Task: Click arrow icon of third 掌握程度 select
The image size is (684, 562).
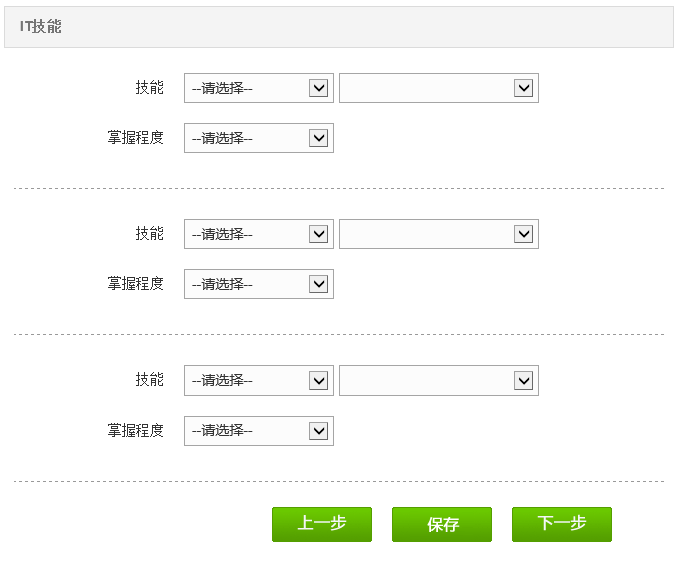Action: coord(318,431)
